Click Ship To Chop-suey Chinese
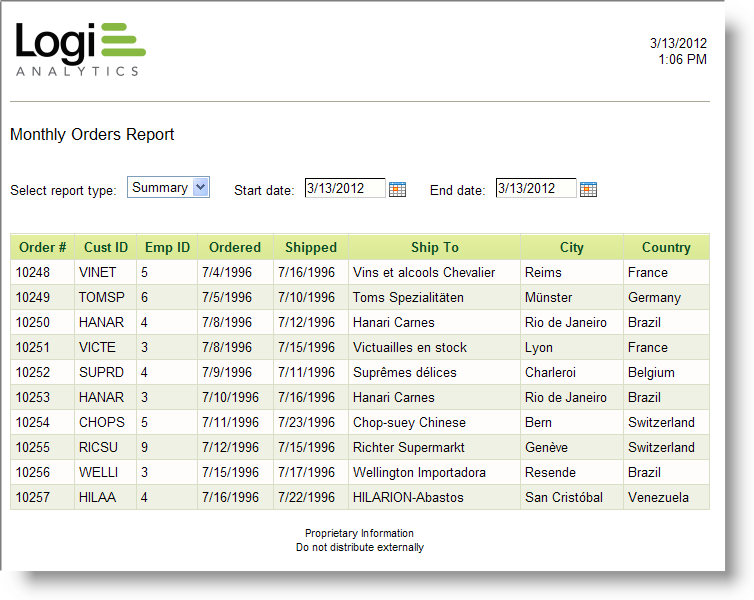 tap(409, 422)
